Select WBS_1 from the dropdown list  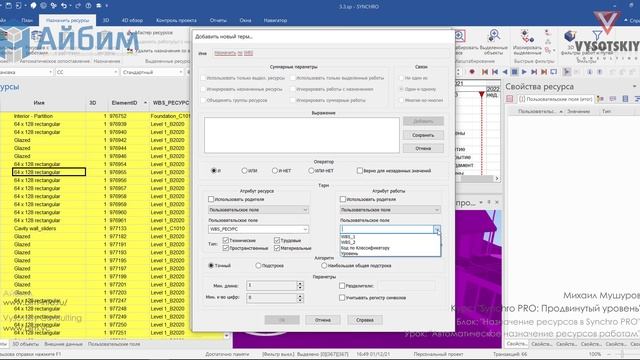click(x=390, y=237)
